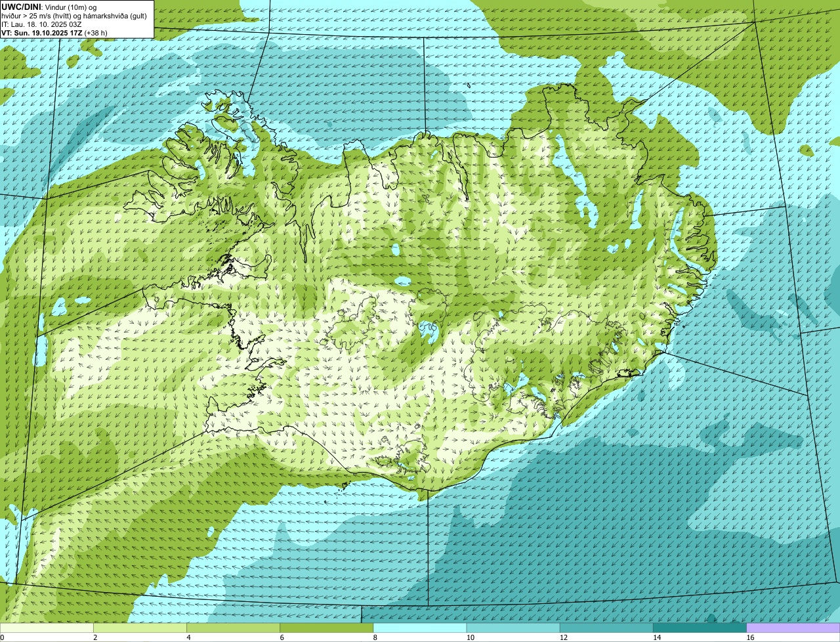The image size is (840, 642).
Task: Click the 'VT: Sun. 19.10.2025 17Z (+38 h)' line
Action: coord(54,32)
